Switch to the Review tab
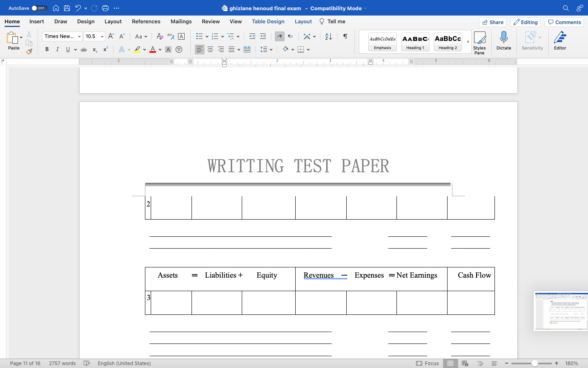 (211, 22)
